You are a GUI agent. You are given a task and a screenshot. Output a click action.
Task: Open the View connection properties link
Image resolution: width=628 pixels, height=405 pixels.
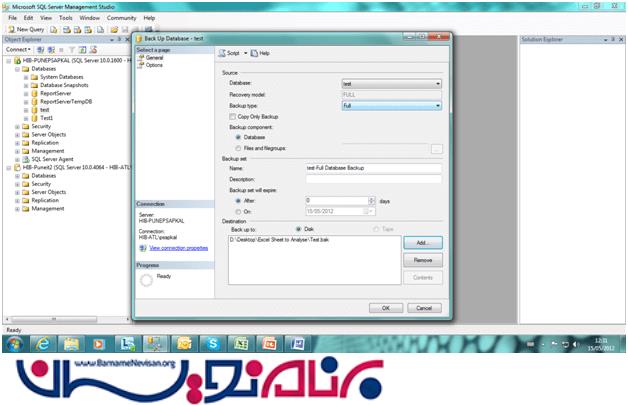pos(179,248)
